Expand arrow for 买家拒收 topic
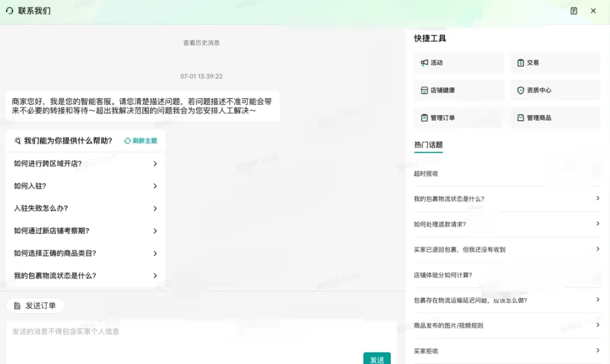Viewport: 610px width, 364px height. click(598, 350)
